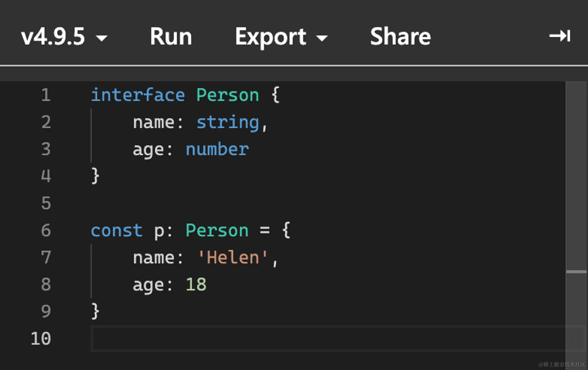588x370 pixels.
Task: Click the 'interface' keyword on line 1
Action: [138, 95]
